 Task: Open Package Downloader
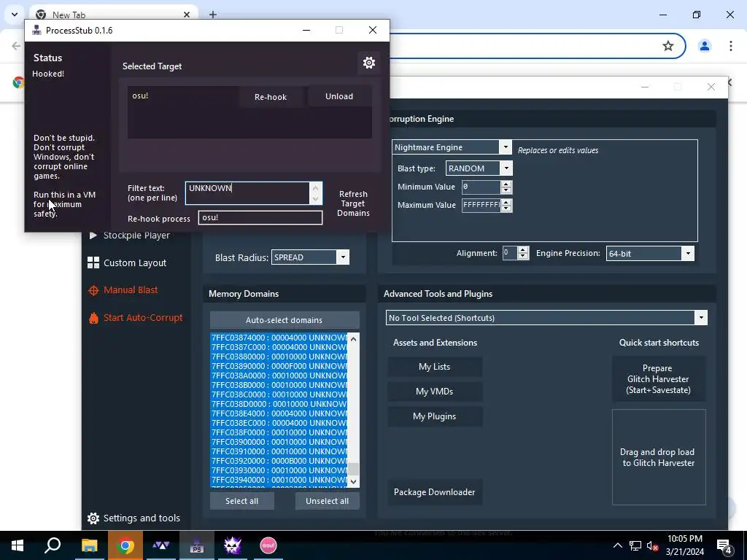coord(435,492)
